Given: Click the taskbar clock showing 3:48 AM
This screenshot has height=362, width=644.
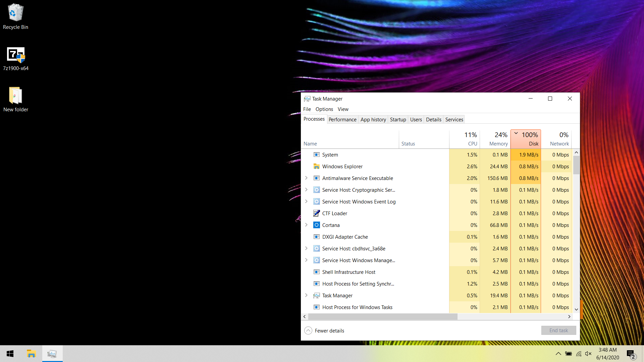Looking at the screenshot, I should [x=608, y=354].
